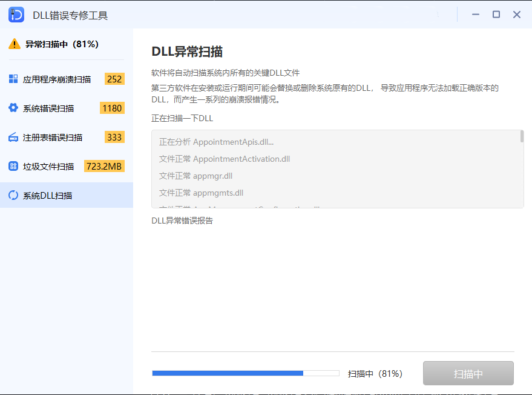Click the application crash scan grid icon
This screenshot has height=395, width=532.
[x=13, y=79]
